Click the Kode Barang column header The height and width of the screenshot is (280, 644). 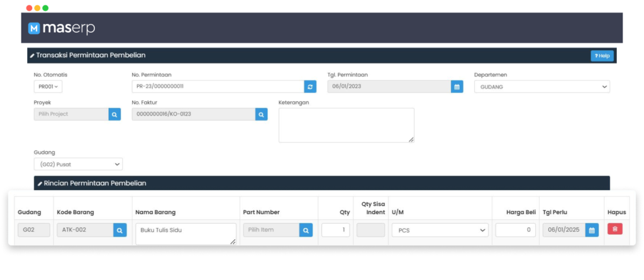click(75, 212)
